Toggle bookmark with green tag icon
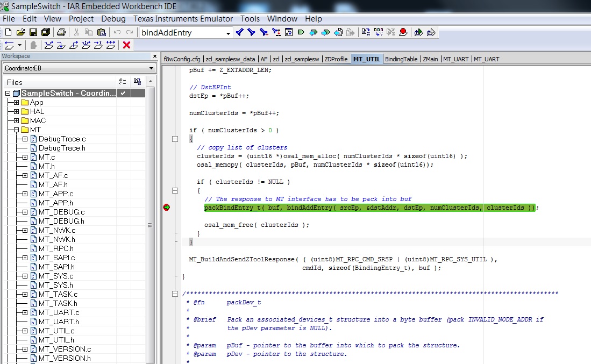The width and height of the screenshot is (591, 364). (x=301, y=32)
